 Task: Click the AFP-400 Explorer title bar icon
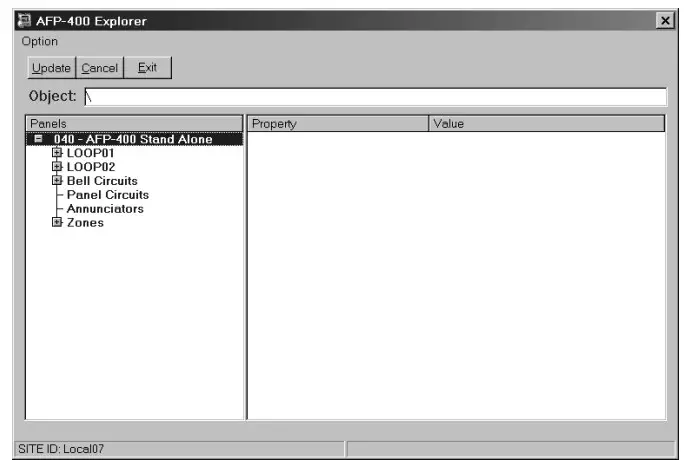[x=24, y=21]
